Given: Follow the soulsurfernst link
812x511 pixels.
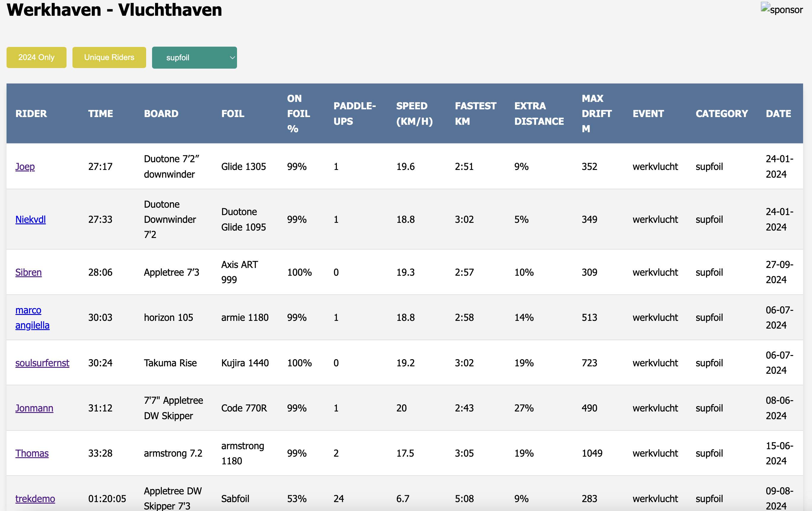Looking at the screenshot, I should 42,363.
